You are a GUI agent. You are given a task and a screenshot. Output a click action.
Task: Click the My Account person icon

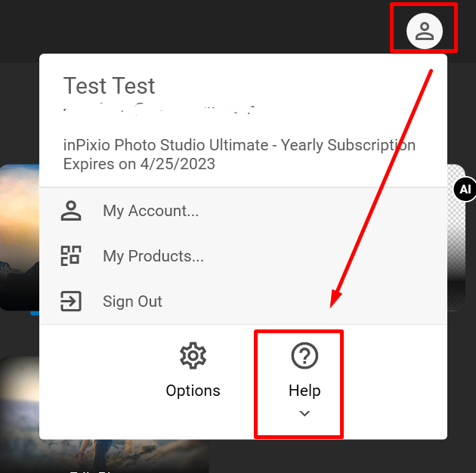(71, 210)
